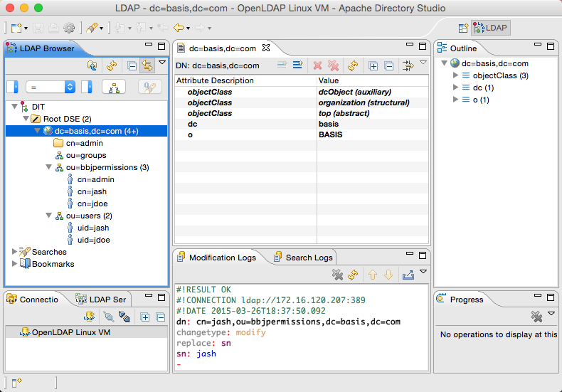
Task: Click the New Connection LDAP icon
Action: point(89,317)
